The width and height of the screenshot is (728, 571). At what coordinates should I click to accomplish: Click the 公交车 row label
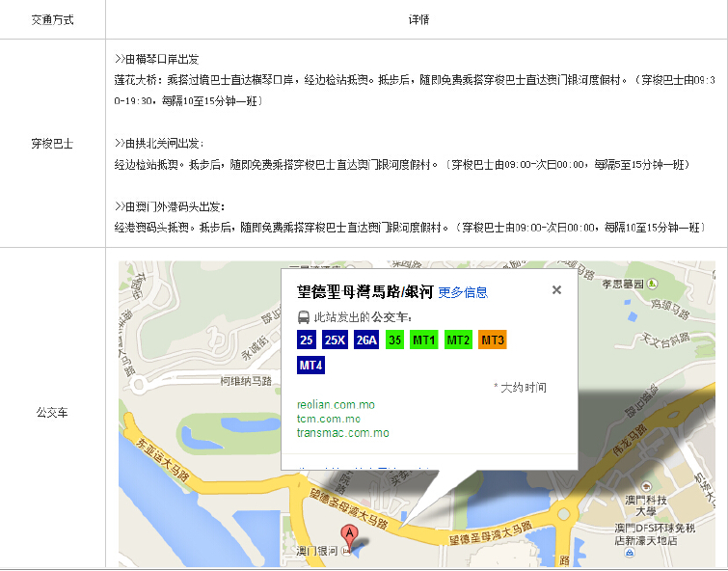(52, 413)
